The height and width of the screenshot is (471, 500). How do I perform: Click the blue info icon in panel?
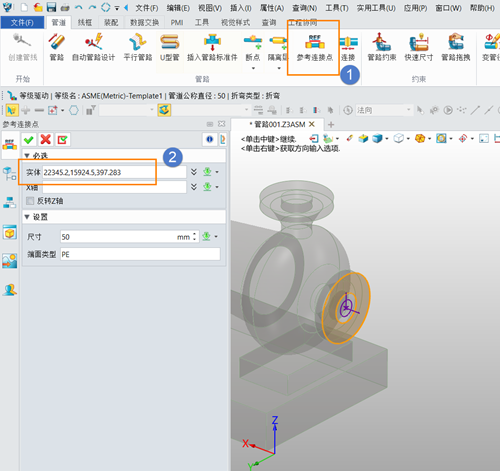pos(209,139)
